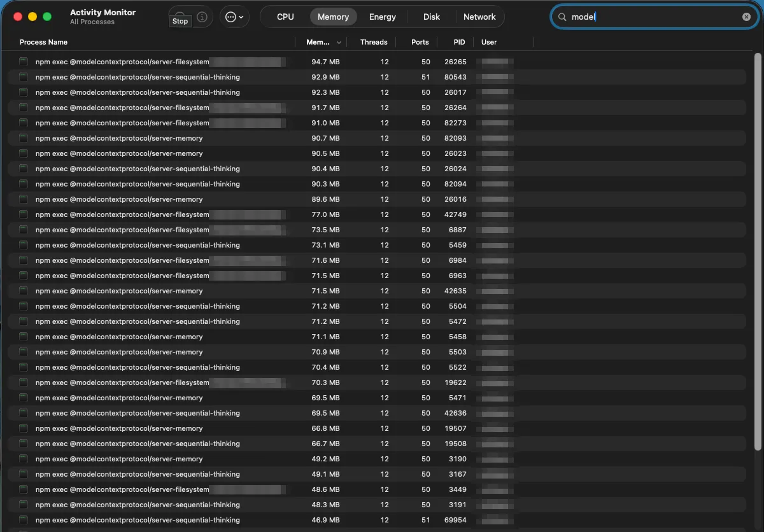Open the process Info inspector icon
764x532 pixels.
tap(202, 17)
